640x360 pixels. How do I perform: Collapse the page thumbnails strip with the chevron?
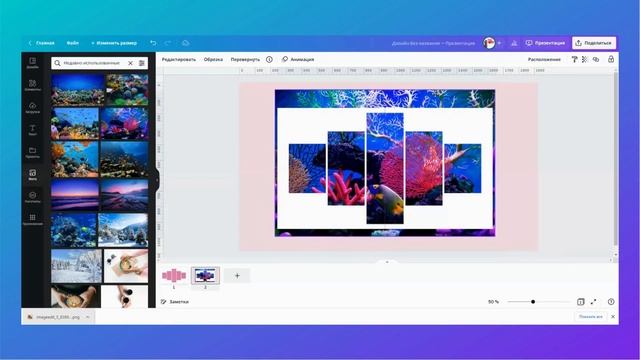[387, 262]
